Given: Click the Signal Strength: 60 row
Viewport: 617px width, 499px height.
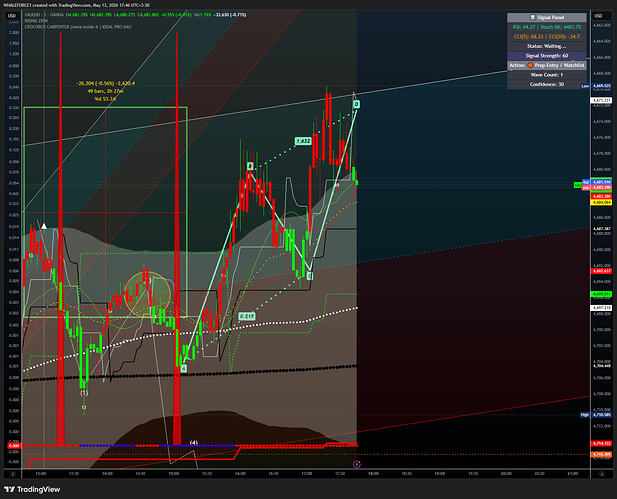Looking at the screenshot, I should pos(547,55).
